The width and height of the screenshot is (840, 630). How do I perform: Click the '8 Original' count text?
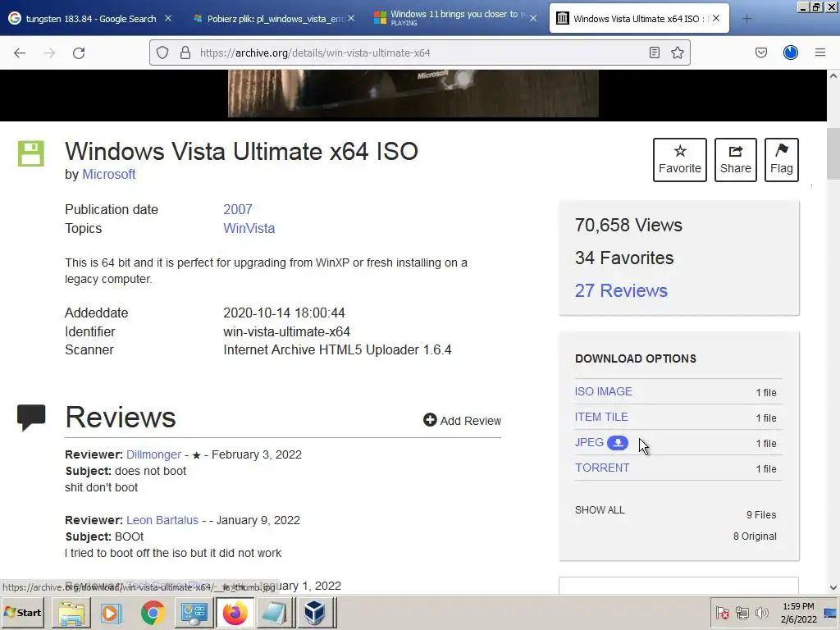coord(755,536)
